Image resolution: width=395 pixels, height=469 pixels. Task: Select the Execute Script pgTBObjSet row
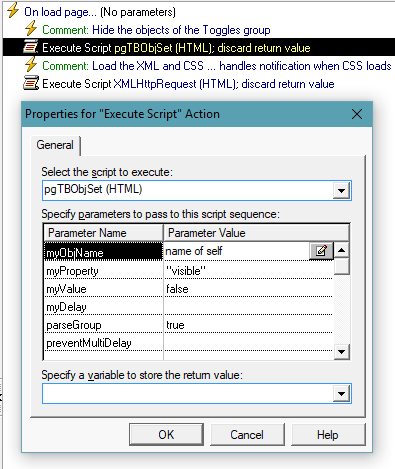point(199,47)
